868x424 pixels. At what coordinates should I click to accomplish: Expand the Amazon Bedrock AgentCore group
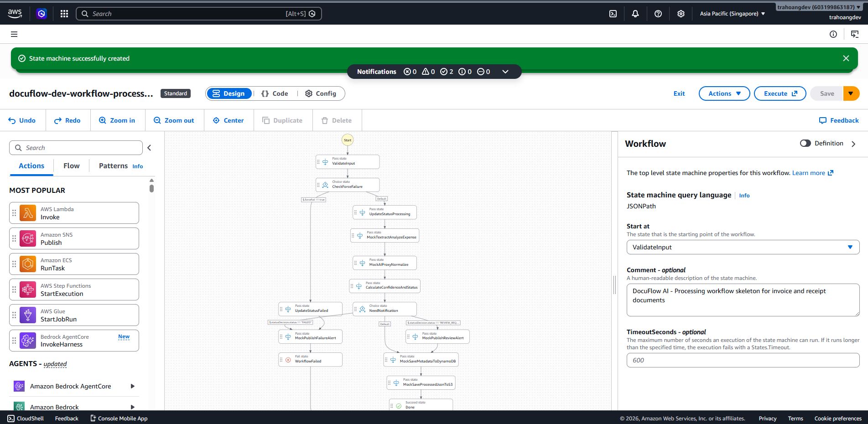tap(133, 386)
